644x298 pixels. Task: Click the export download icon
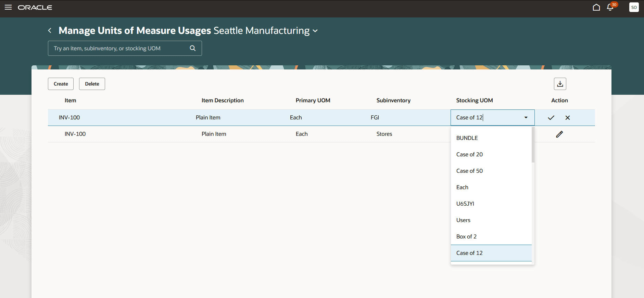coord(560,84)
